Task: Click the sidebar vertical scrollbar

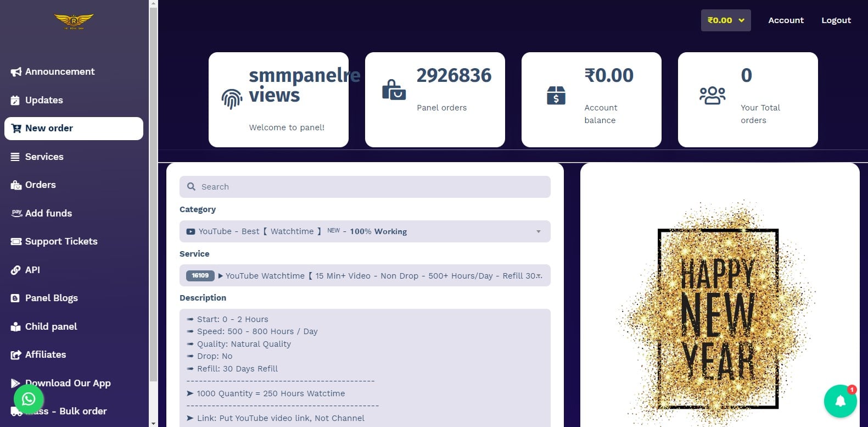Action: pyautogui.click(x=153, y=192)
